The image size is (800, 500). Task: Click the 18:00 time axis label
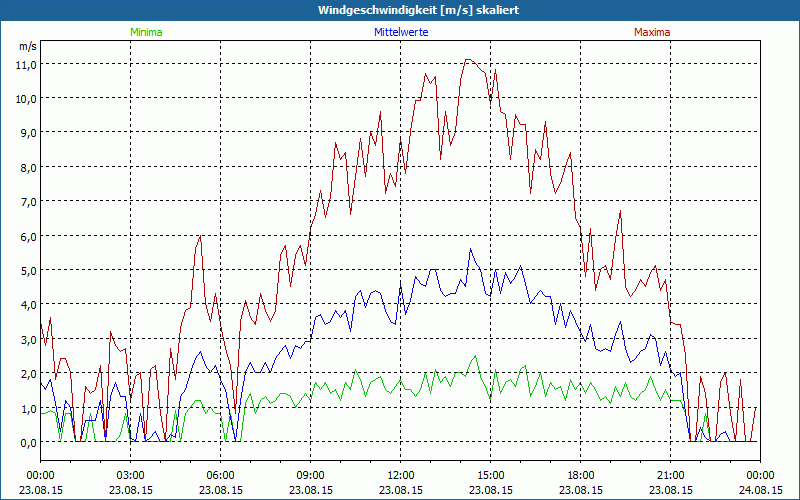coord(581,476)
